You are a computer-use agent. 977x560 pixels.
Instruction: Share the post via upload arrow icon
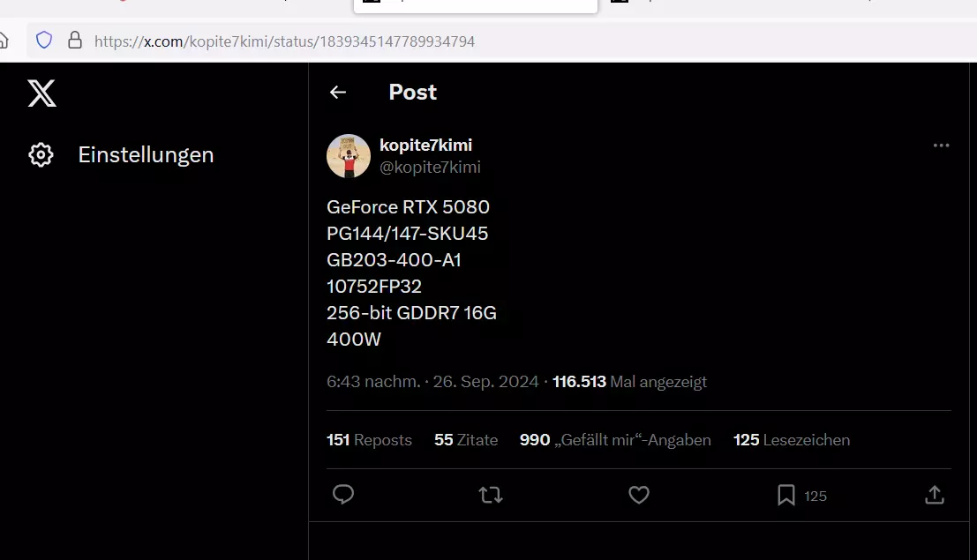[935, 496]
